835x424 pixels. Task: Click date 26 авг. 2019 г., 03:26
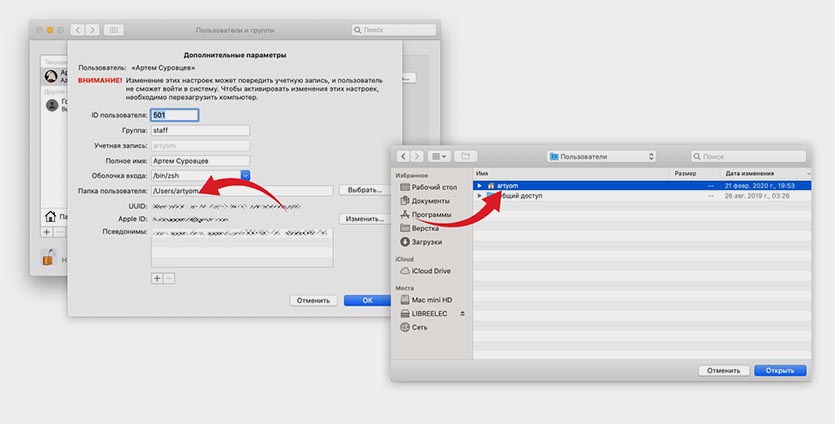point(757,196)
